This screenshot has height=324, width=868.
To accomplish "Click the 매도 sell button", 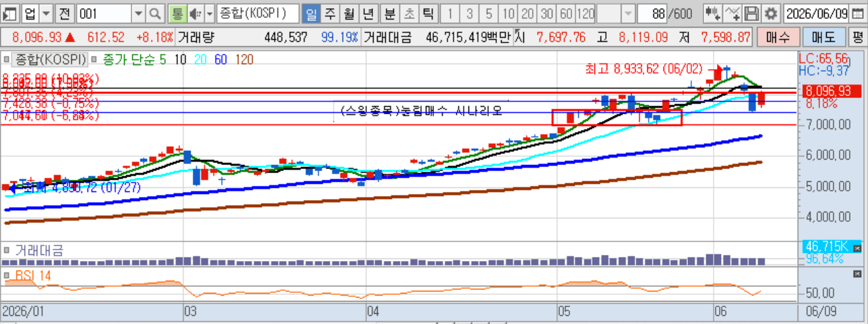I will [x=824, y=38].
